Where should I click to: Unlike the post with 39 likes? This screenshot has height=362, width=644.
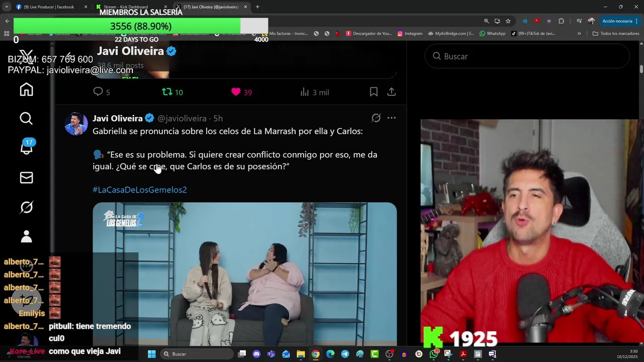pos(242,92)
